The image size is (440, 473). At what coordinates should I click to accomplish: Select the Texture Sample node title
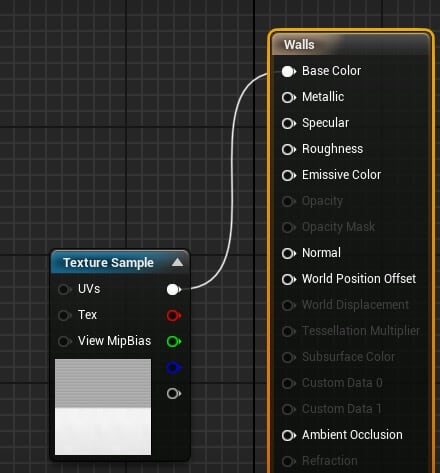pyautogui.click(x=108, y=263)
